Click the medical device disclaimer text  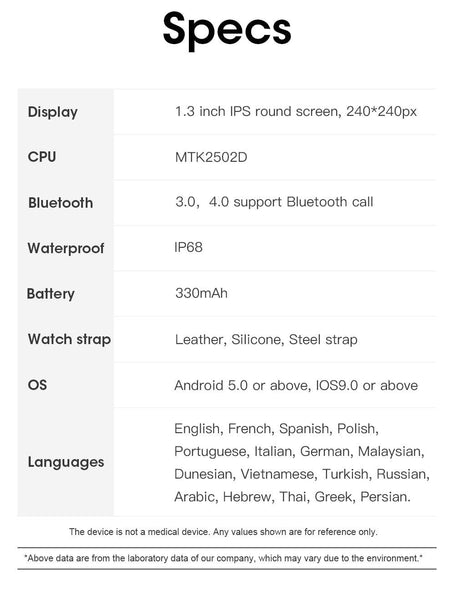[223, 532]
